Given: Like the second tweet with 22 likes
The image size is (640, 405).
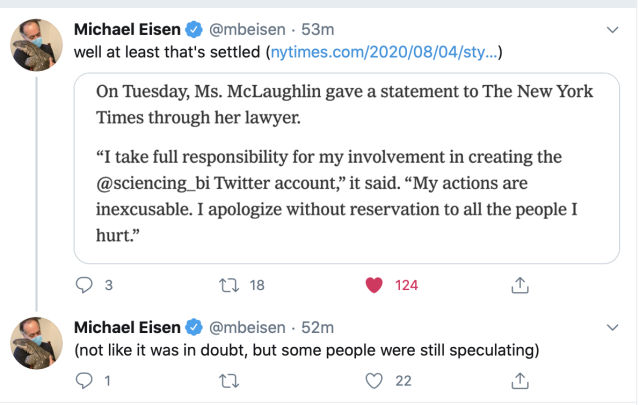Looking at the screenshot, I should click(375, 380).
